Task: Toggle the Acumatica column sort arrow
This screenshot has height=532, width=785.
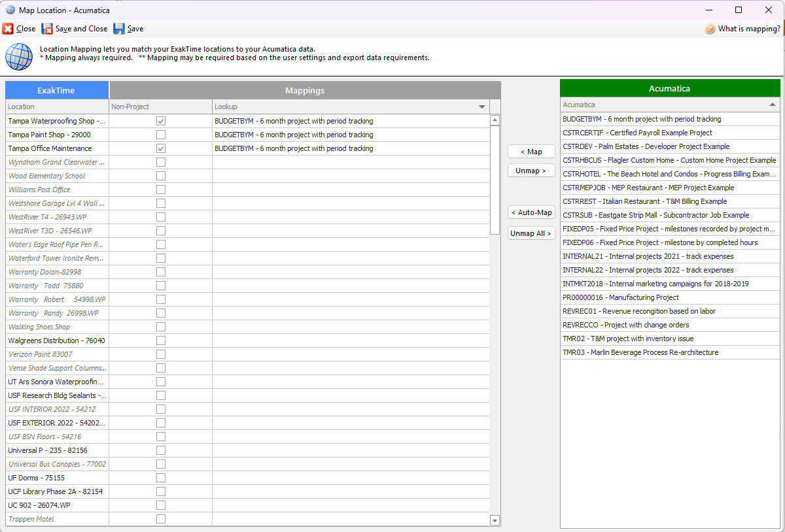Action: coord(773,105)
